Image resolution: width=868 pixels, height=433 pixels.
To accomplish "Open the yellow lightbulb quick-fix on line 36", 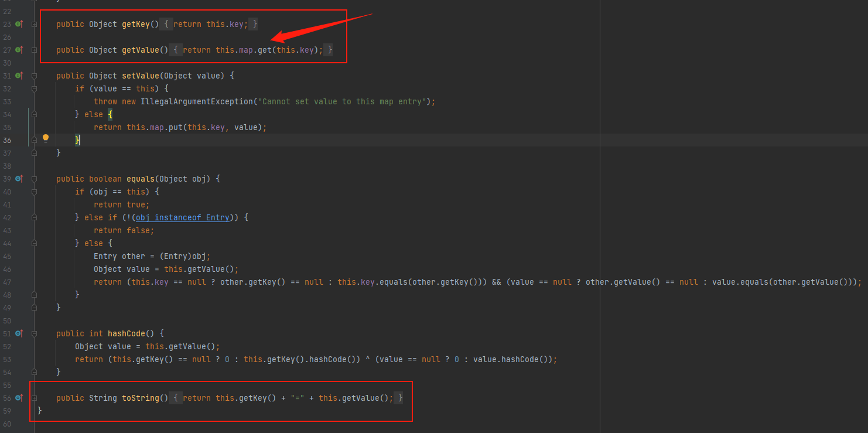I will 46,139.
